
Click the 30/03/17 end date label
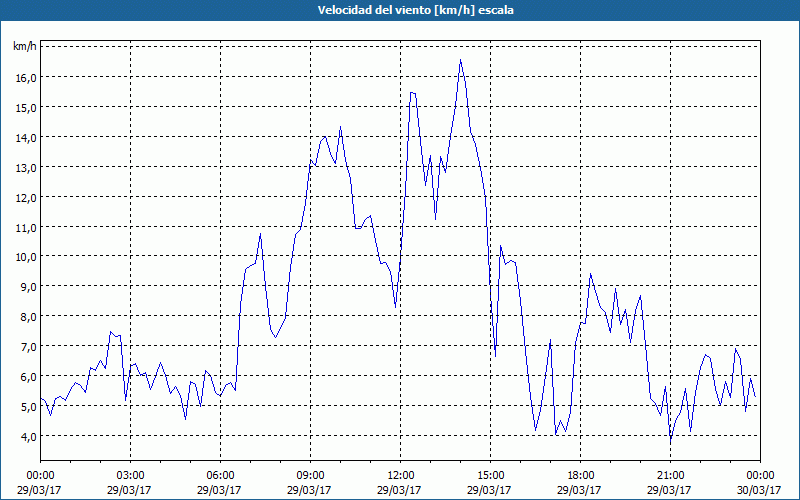[759, 490]
